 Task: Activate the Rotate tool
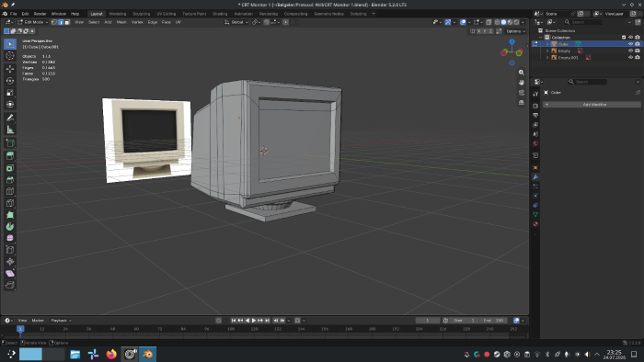(x=10, y=81)
